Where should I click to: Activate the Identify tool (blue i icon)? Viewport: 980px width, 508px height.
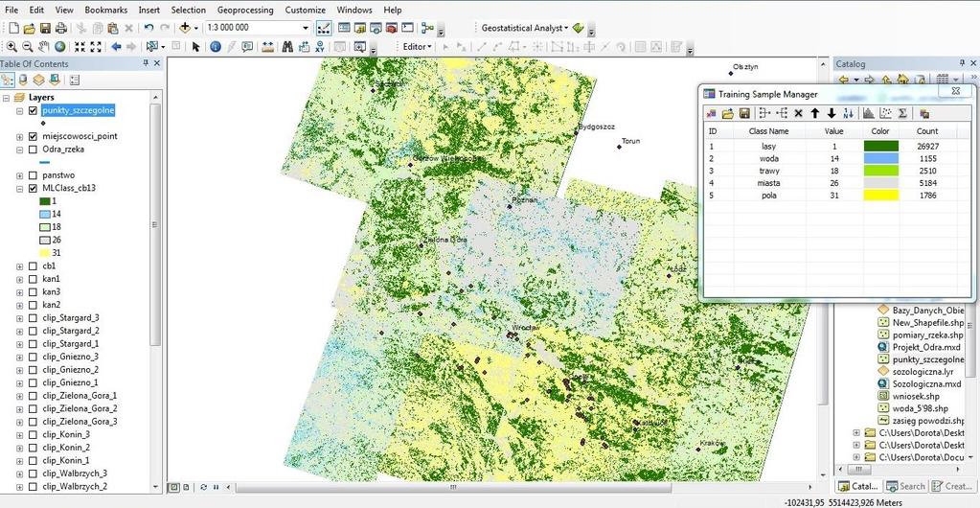(x=216, y=46)
